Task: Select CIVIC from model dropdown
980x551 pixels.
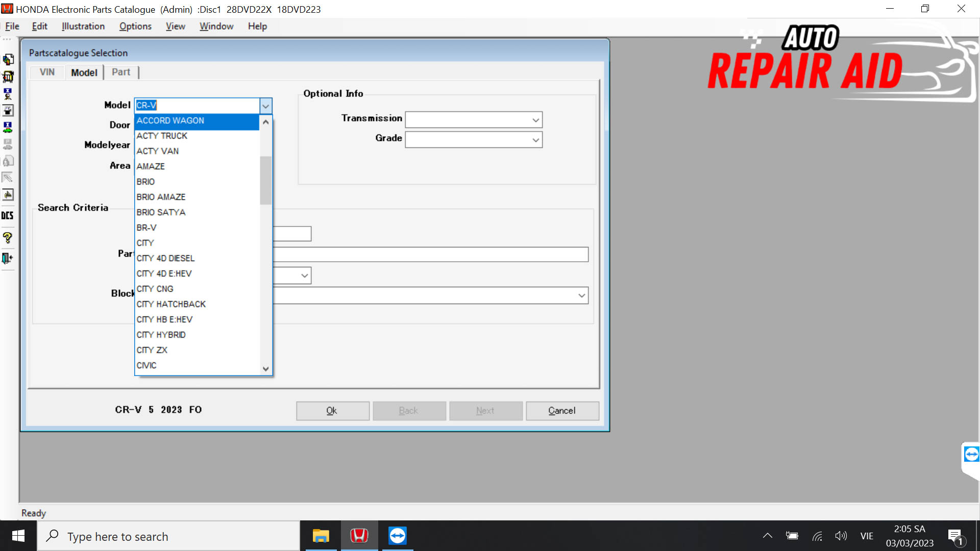Action: tap(146, 365)
